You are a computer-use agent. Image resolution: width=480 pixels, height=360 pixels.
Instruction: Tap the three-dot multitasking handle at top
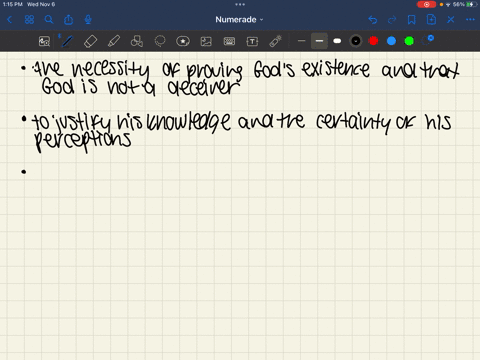(x=240, y=4)
